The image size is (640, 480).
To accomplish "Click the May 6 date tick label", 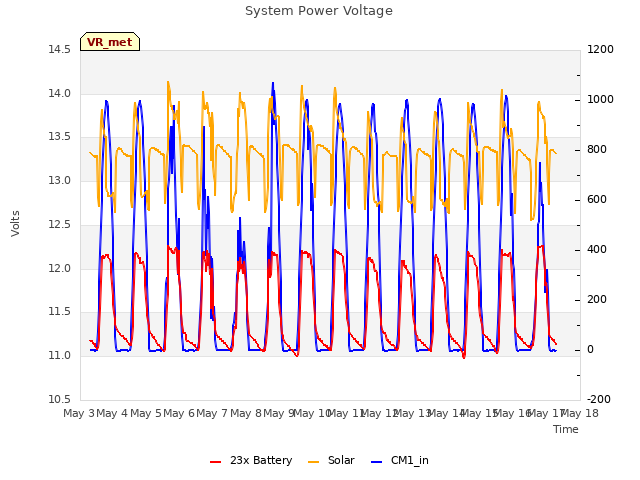I will point(179,413).
